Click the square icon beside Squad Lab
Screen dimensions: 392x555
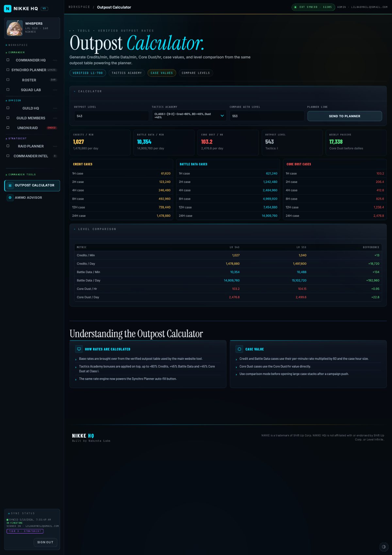(x=8, y=90)
